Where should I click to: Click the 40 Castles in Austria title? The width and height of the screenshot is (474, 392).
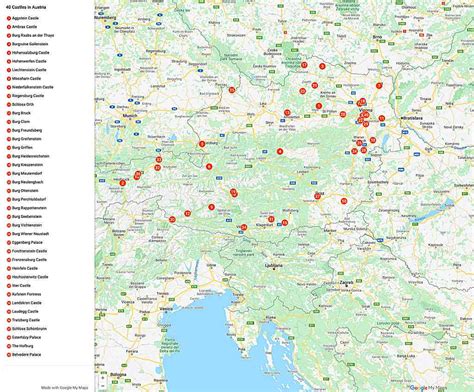[26, 7]
